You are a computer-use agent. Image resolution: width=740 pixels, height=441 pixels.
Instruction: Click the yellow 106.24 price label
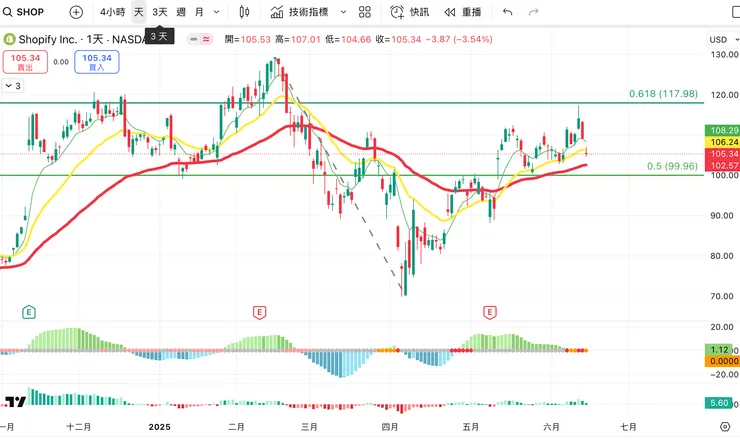pyautogui.click(x=722, y=142)
